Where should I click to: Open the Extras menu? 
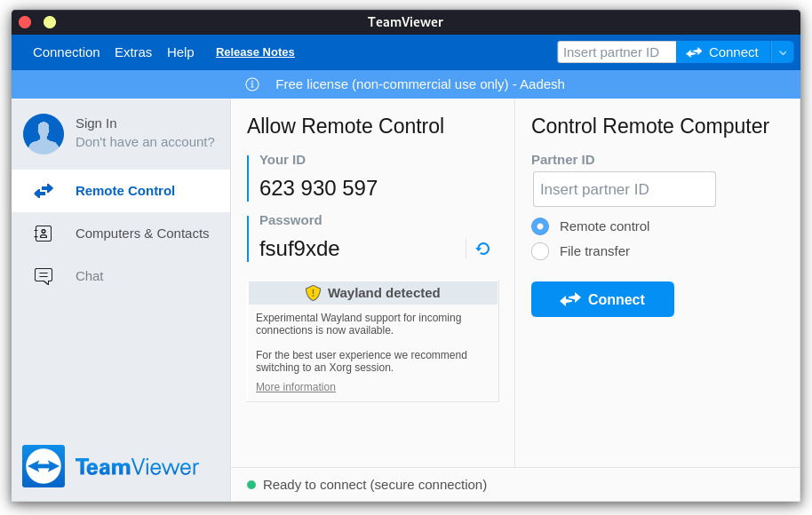[x=133, y=52]
